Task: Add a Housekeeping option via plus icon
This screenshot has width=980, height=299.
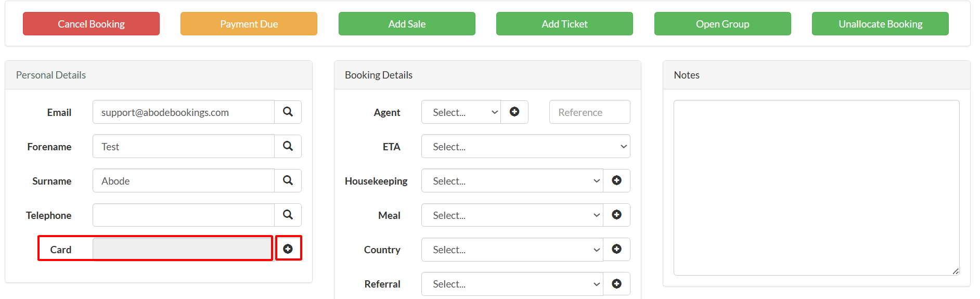Action: tap(616, 180)
